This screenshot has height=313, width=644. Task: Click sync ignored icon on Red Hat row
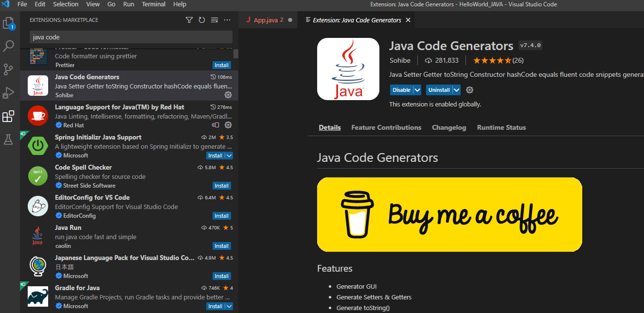click(x=216, y=125)
